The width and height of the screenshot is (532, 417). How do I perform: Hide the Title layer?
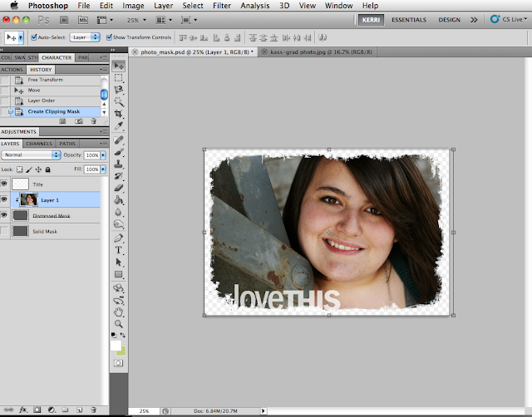[x=6, y=184]
